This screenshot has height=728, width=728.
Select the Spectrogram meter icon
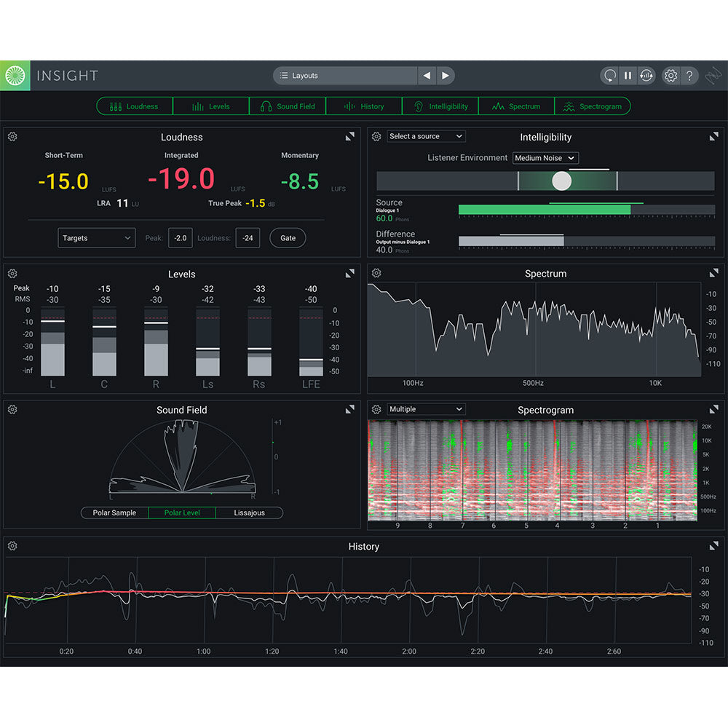[568, 106]
